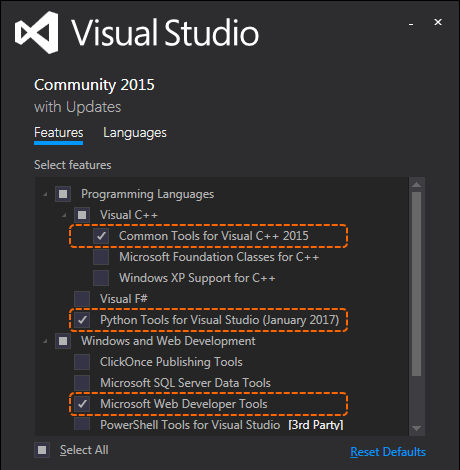This screenshot has height=470, width=460.
Task: Click the Reset Defaults link
Action: 388,452
